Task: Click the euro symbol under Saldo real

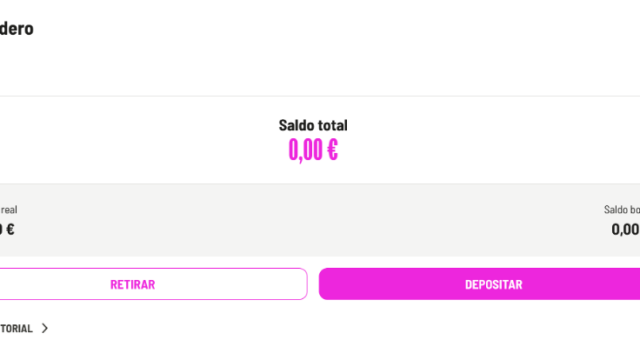Action: 11,229
